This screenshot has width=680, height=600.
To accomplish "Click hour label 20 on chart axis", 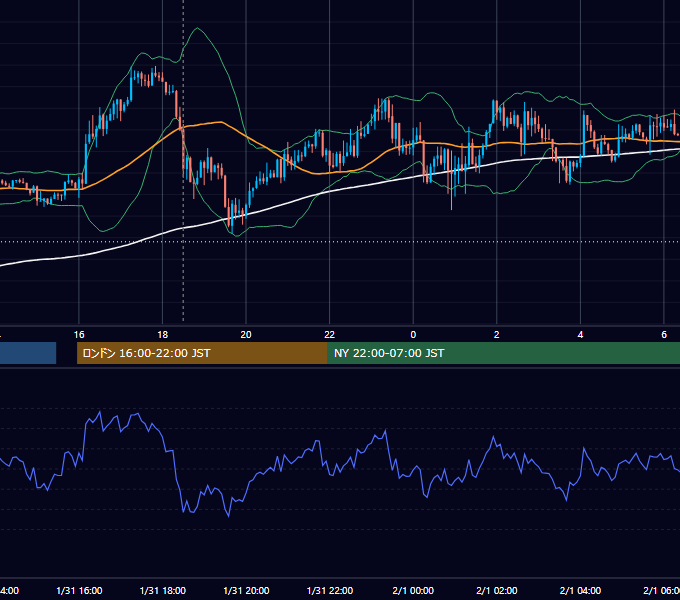I will [x=246, y=335].
